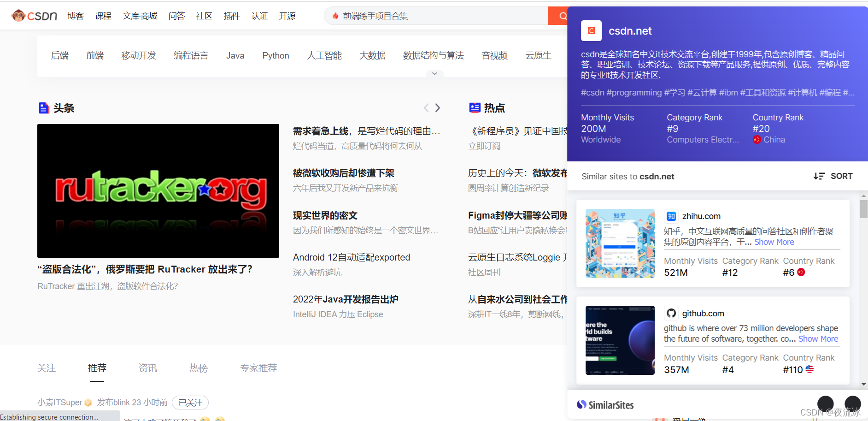
Task: Open article 2022年Java开发报告出炉
Action: click(346, 299)
